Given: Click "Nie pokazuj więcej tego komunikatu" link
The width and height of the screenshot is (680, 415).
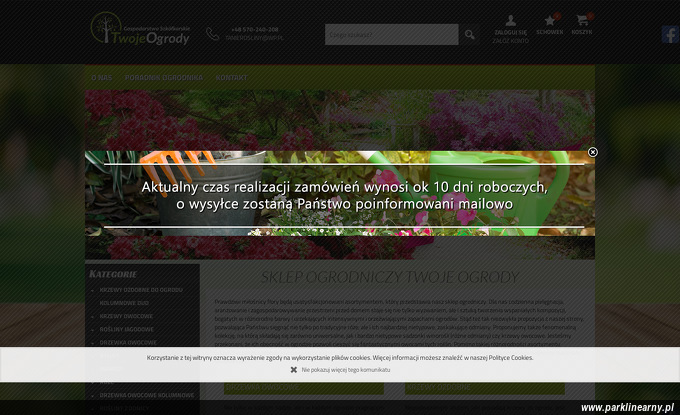Looking at the screenshot, I should [x=346, y=370].
